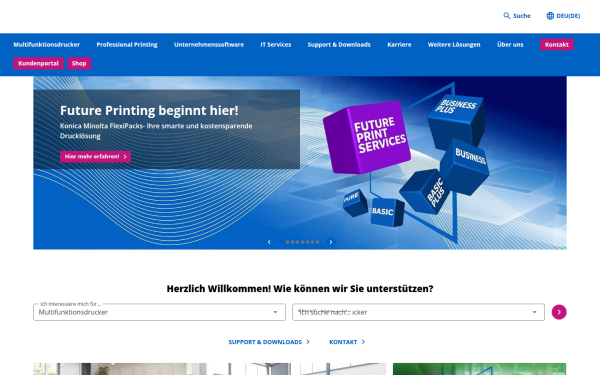Select the last carousel indicator dot

click(317, 242)
